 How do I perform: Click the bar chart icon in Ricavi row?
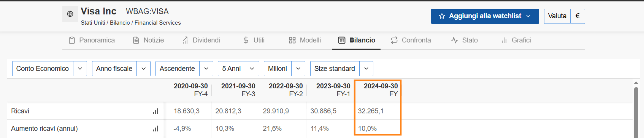(155, 111)
